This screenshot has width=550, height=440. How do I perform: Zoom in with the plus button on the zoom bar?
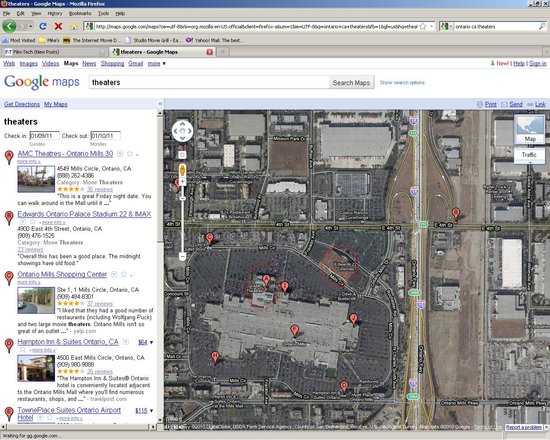click(x=182, y=182)
